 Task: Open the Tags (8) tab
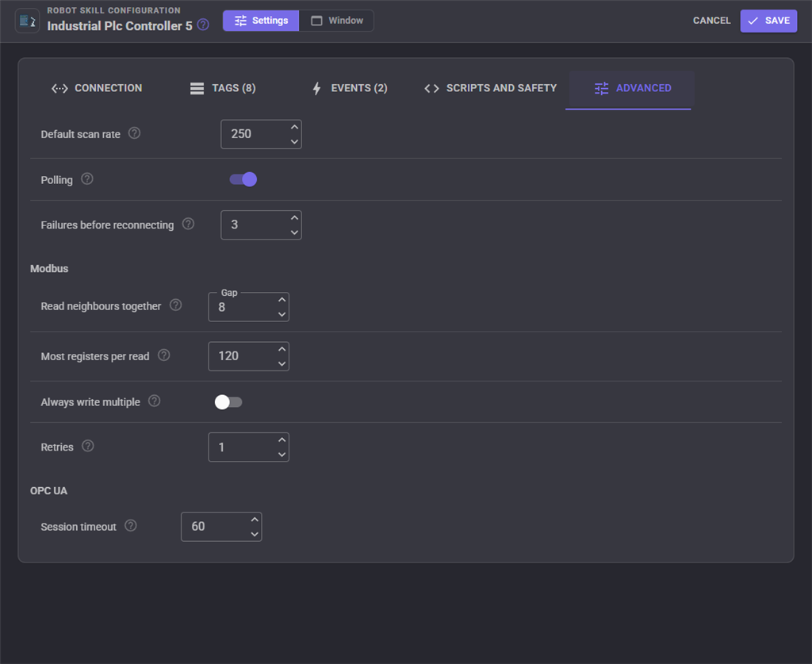(223, 89)
